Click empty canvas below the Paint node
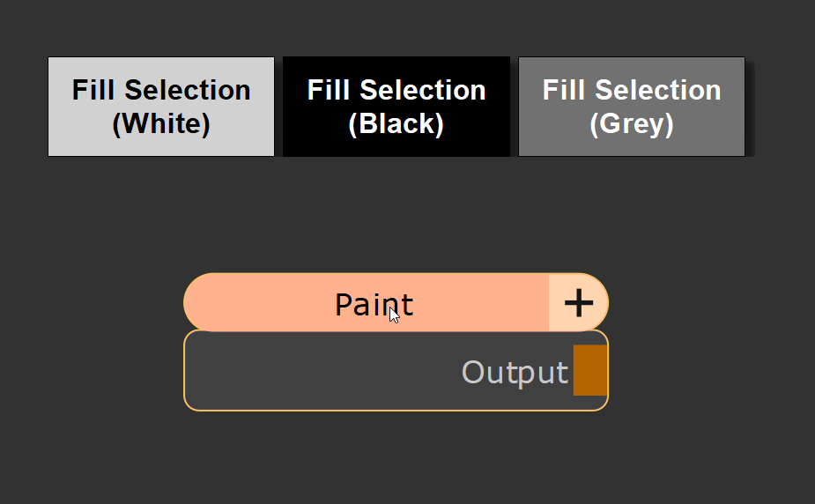This screenshot has height=504, width=815. click(x=396, y=458)
